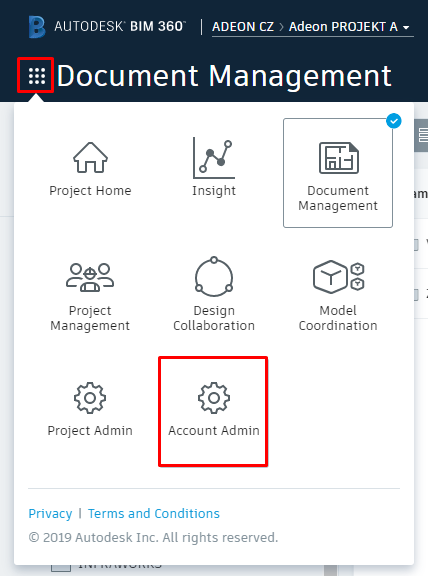Click the ADEON CZ account breadcrumb

(243, 27)
